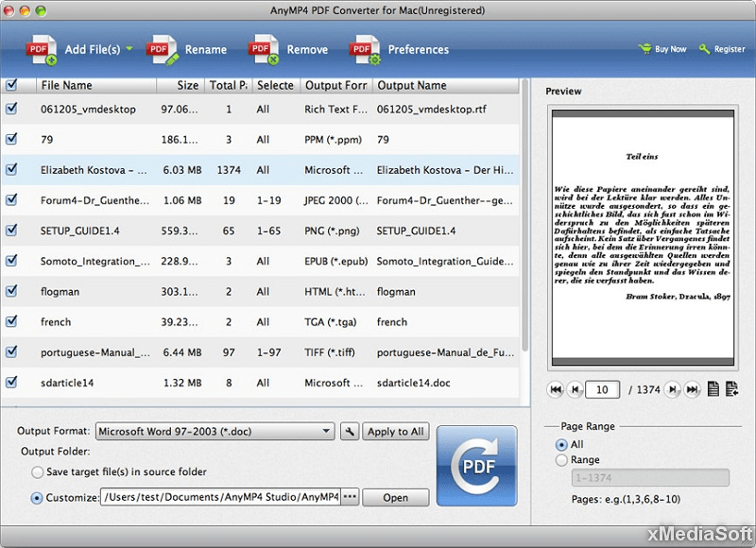756x548 pixels.
Task: Click the file list vertical scrollbar
Action: pos(525,217)
